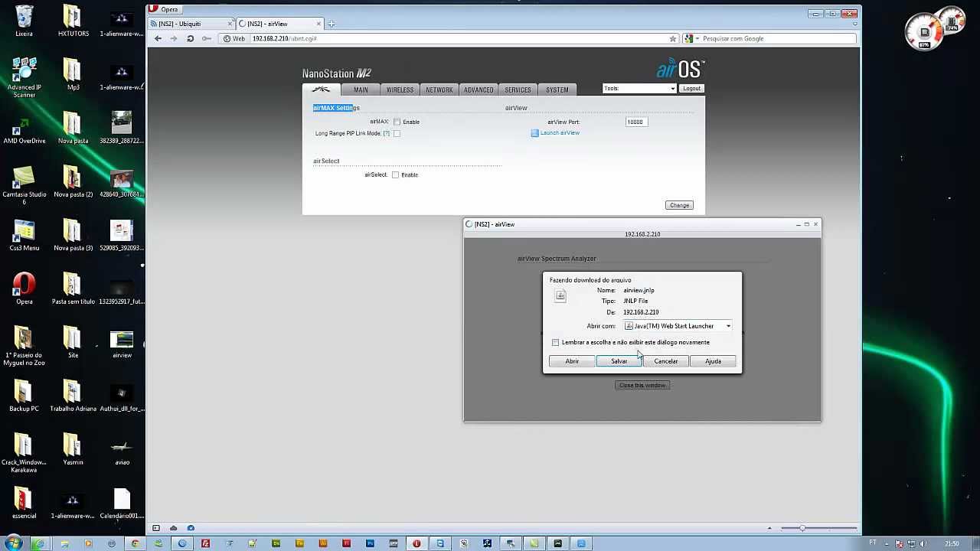The image size is (980, 551).
Task: Click Salvar to save airview.jnlp
Action: point(619,361)
